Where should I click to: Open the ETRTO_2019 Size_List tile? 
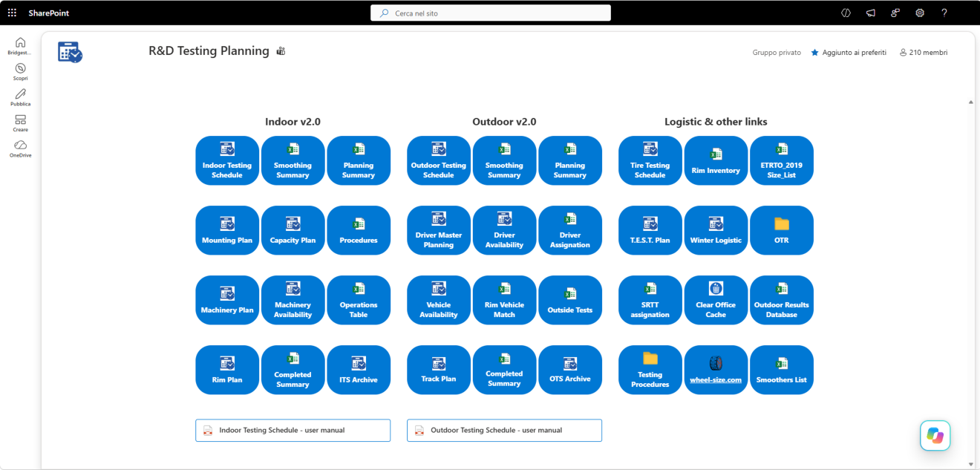tap(782, 160)
